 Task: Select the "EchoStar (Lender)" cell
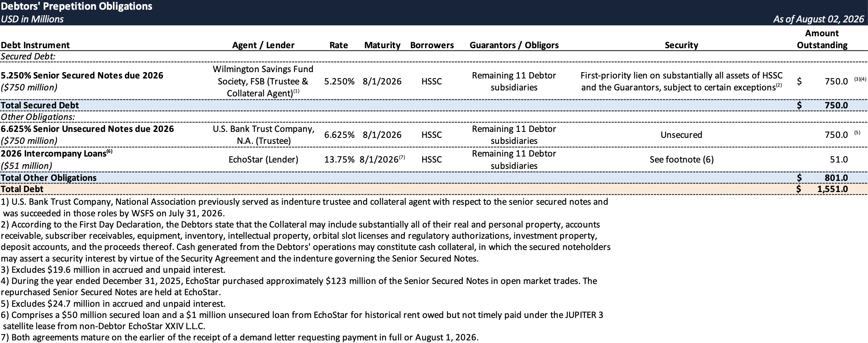click(263, 160)
